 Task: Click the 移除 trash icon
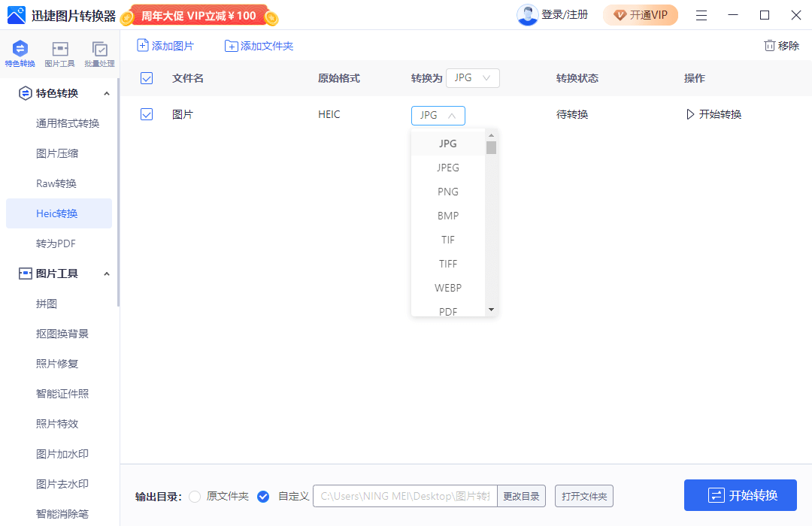(770, 46)
